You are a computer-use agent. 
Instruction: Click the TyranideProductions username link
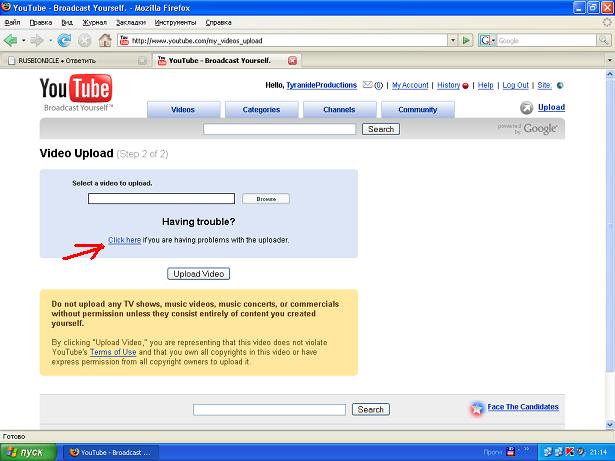pyautogui.click(x=322, y=85)
